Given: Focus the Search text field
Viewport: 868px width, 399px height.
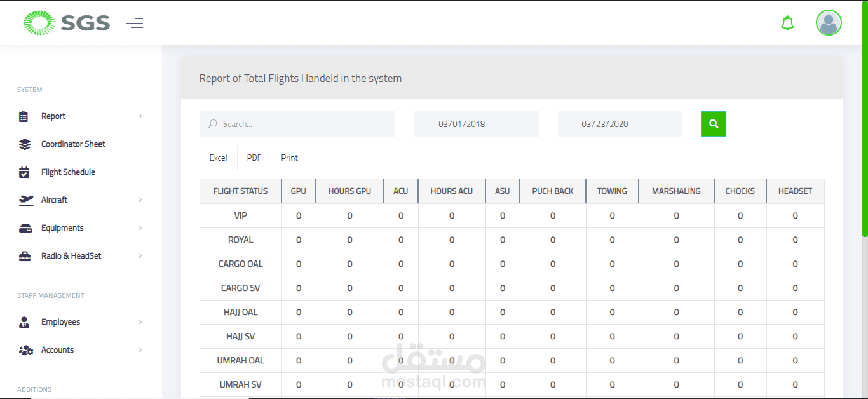Looking at the screenshot, I should click(x=305, y=124).
